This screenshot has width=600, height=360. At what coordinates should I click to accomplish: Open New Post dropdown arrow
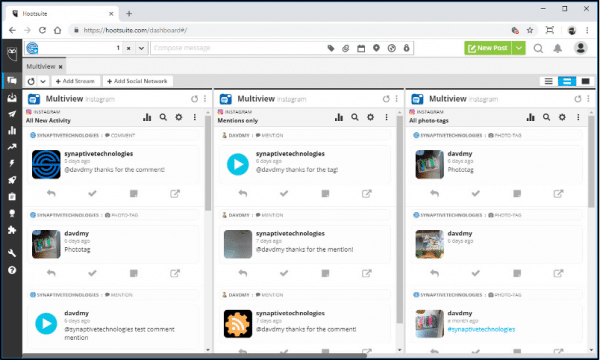pyautogui.click(x=518, y=48)
